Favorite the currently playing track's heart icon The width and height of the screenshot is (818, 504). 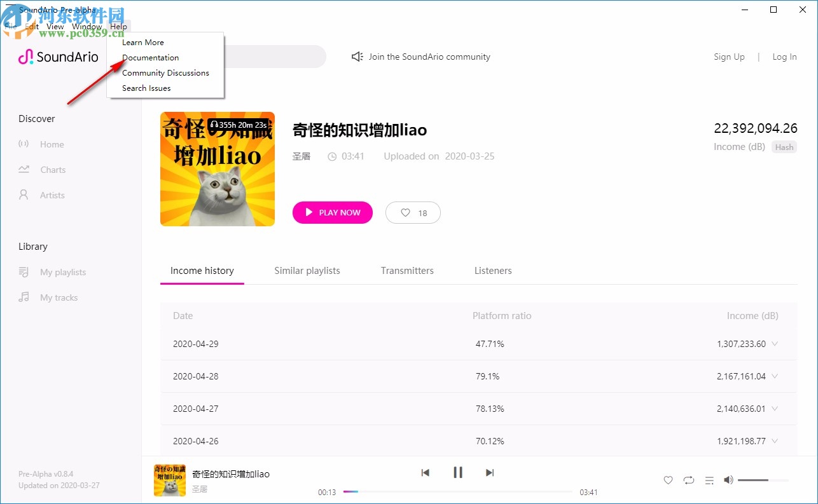click(668, 480)
